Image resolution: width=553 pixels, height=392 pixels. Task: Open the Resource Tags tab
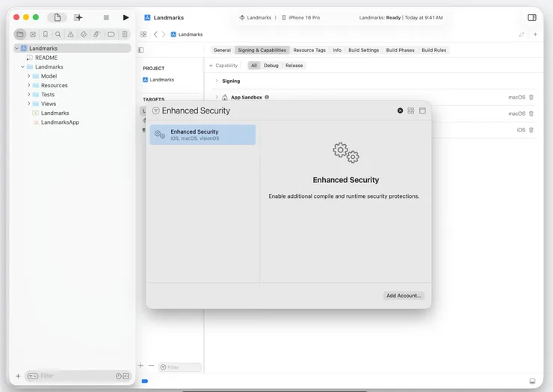[309, 50]
